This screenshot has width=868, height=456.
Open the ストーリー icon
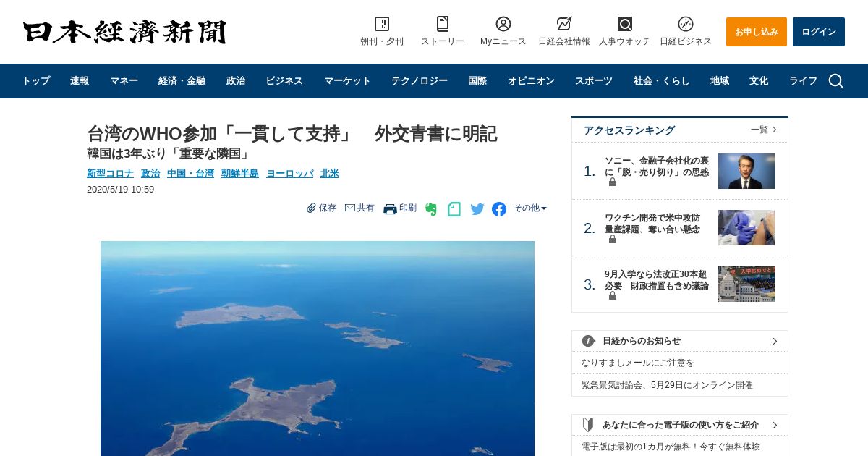pyautogui.click(x=443, y=24)
